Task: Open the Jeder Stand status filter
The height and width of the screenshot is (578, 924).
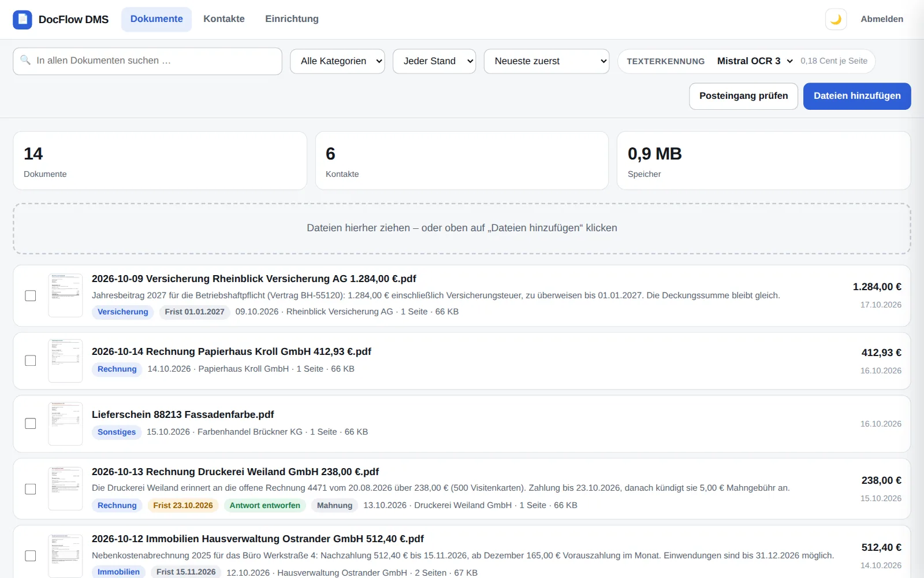Action: click(x=434, y=61)
